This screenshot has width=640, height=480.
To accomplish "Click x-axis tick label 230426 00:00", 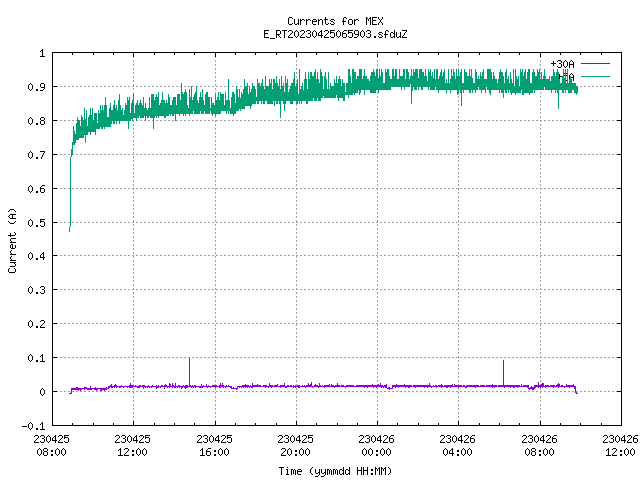I will pyautogui.click(x=376, y=445).
